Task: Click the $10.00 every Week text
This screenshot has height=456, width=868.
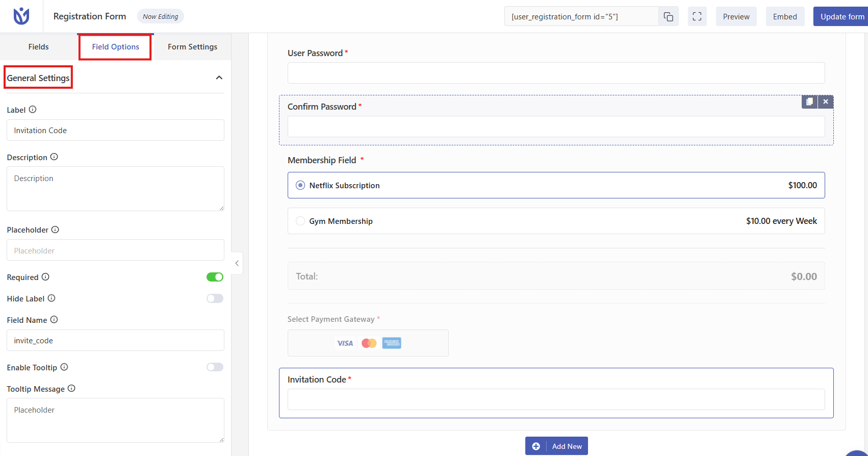Action: pyautogui.click(x=782, y=221)
